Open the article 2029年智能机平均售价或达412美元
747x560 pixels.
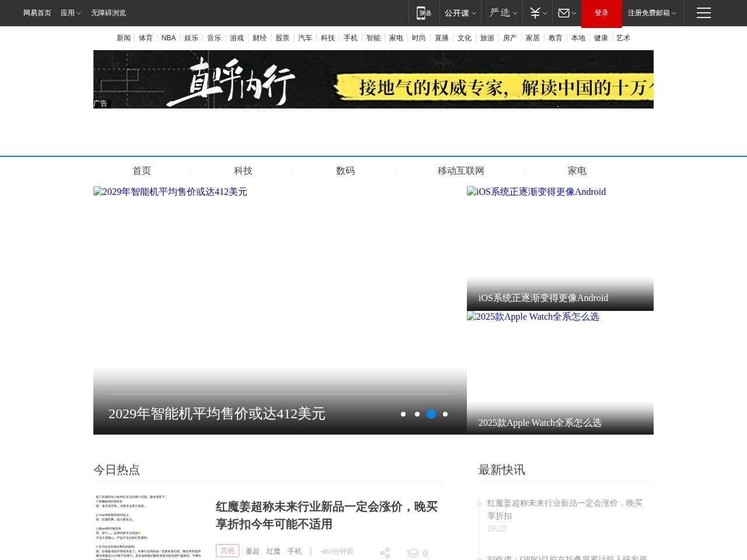click(x=217, y=414)
